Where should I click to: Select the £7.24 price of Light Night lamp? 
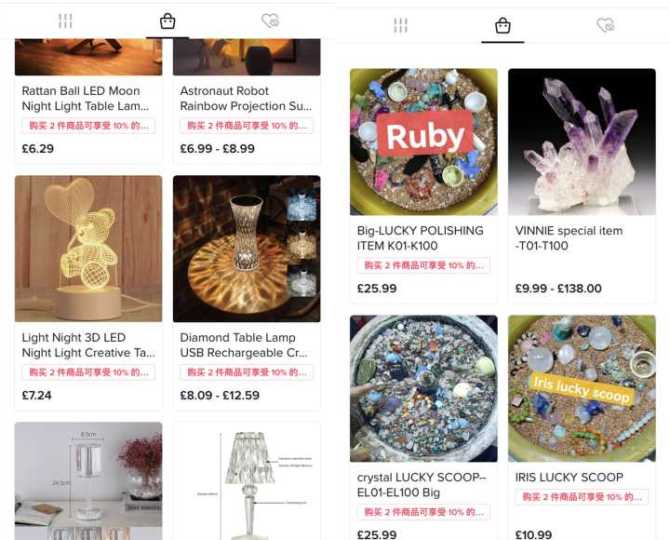pos(37,395)
